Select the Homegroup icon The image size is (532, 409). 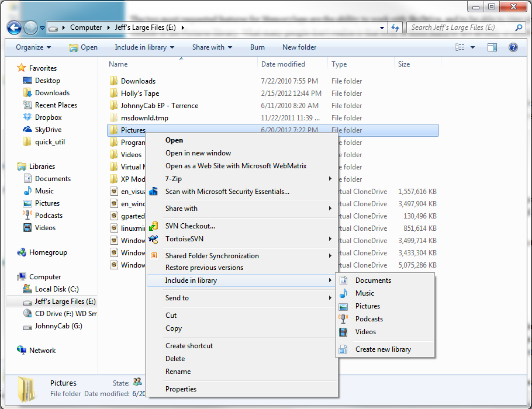click(22, 252)
